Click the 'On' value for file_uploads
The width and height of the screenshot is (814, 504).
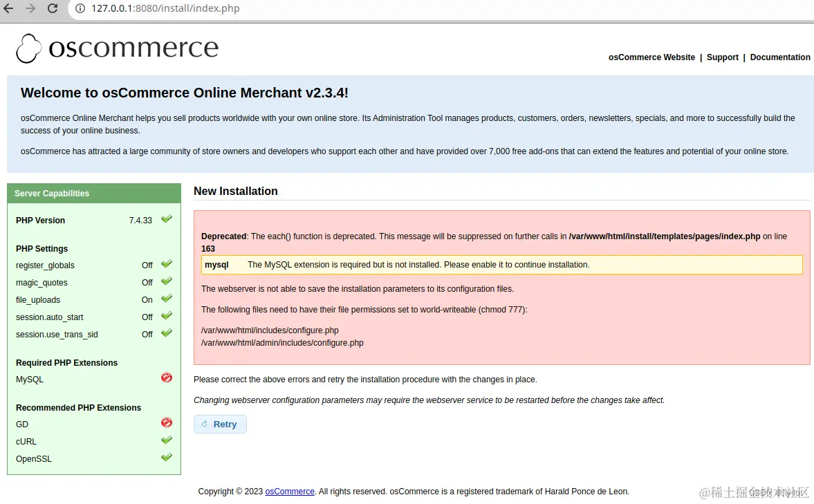147,300
